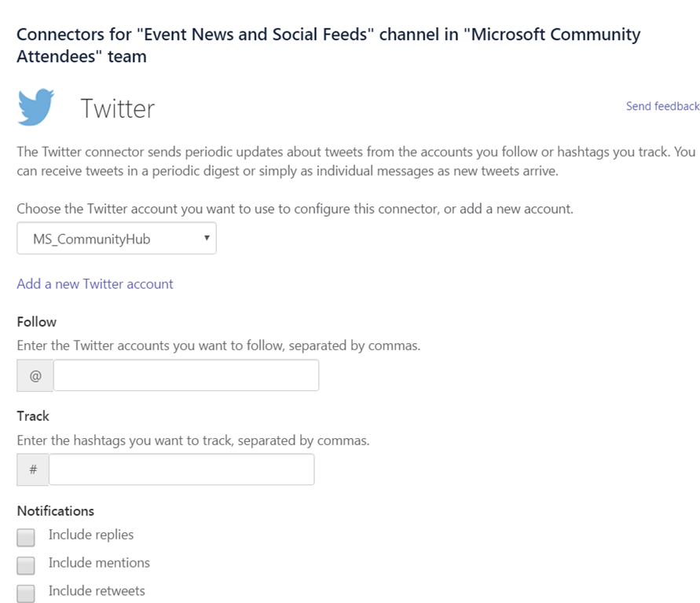Focus the Follow accounts text field
700x603 pixels.
(x=186, y=375)
